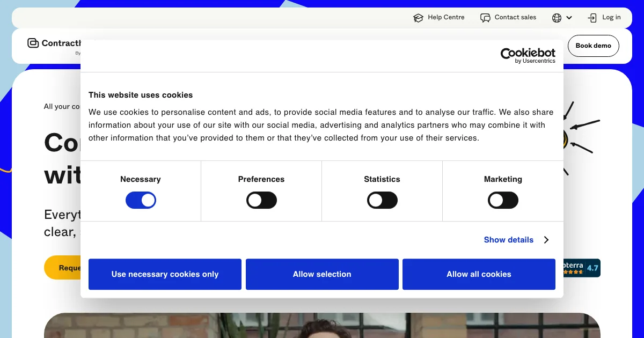Click the Capterra 4.7 rating badge

tap(582, 268)
